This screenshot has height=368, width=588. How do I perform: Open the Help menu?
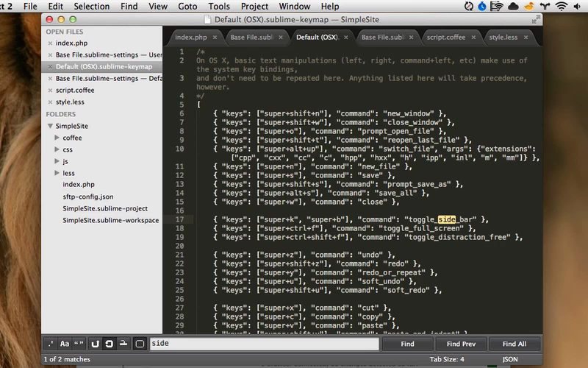click(x=330, y=7)
